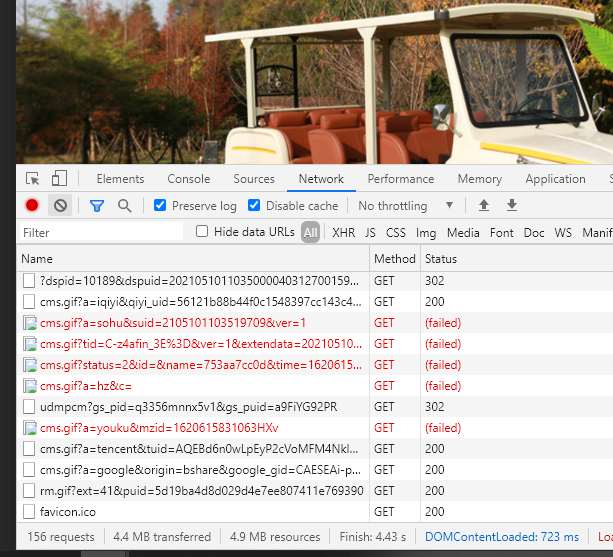Click the Filter text input field
This screenshot has width=613, height=557.
(100, 233)
